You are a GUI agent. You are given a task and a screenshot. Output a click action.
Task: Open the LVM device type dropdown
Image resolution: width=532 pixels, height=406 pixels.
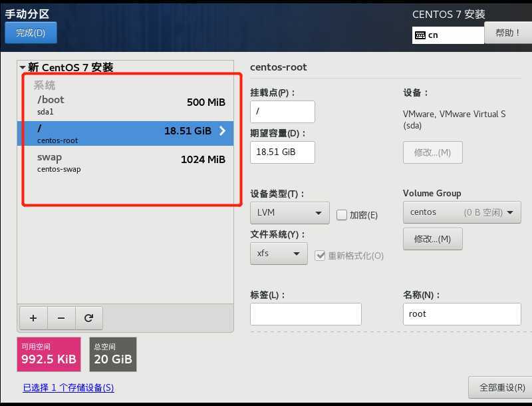tap(290, 213)
